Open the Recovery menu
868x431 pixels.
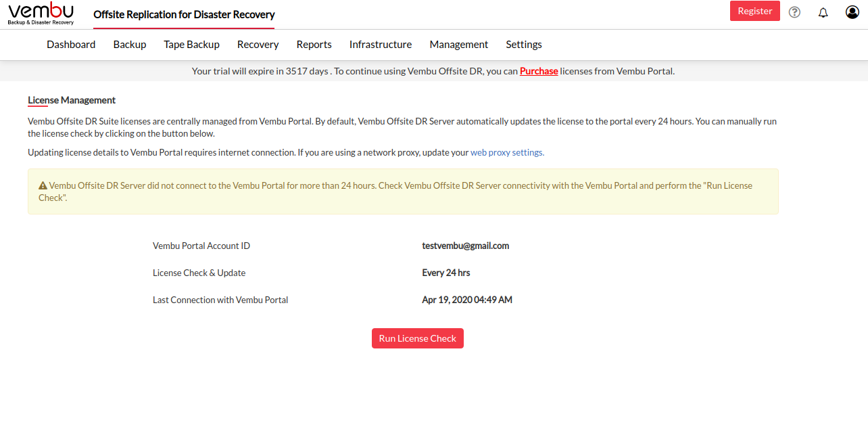coord(258,45)
